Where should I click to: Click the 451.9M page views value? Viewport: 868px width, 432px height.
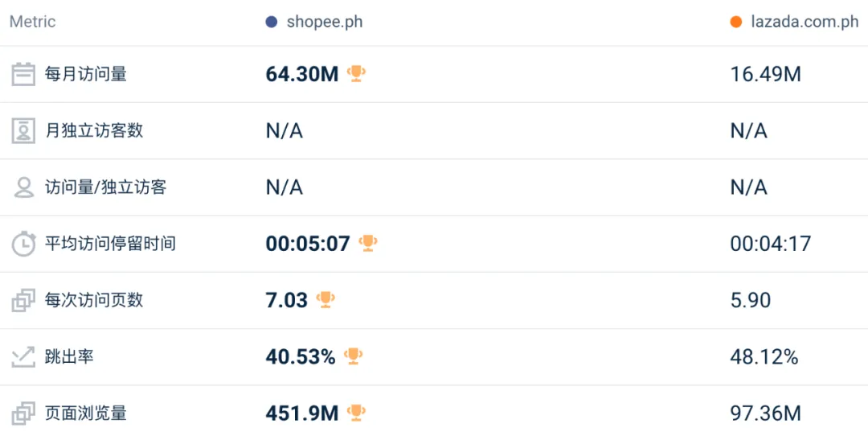(301, 413)
